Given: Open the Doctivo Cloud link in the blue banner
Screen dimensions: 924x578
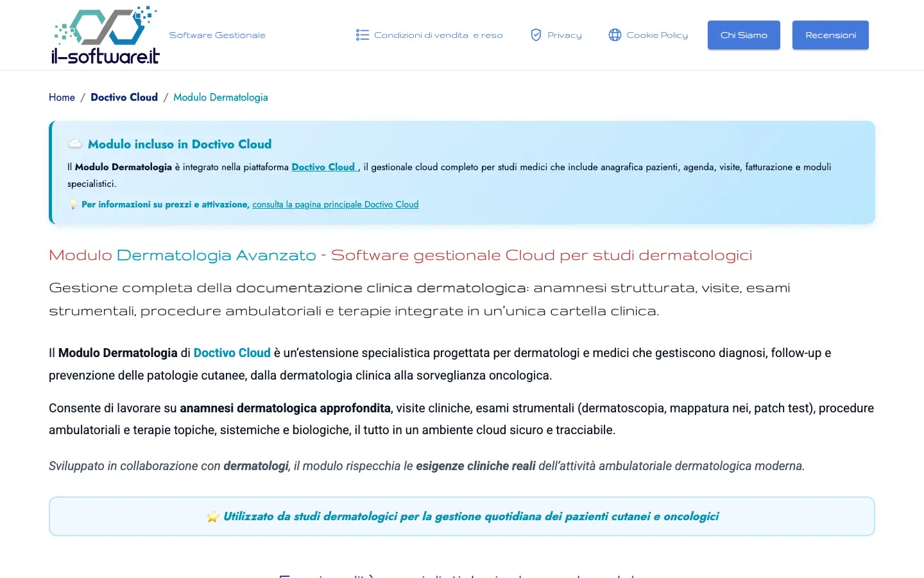Looking at the screenshot, I should (x=325, y=167).
